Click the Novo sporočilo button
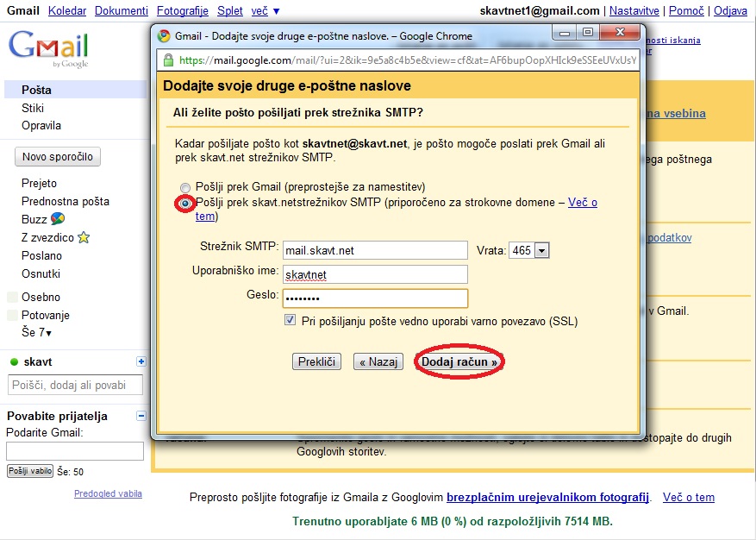The width and height of the screenshot is (756, 540). point(58,157)
